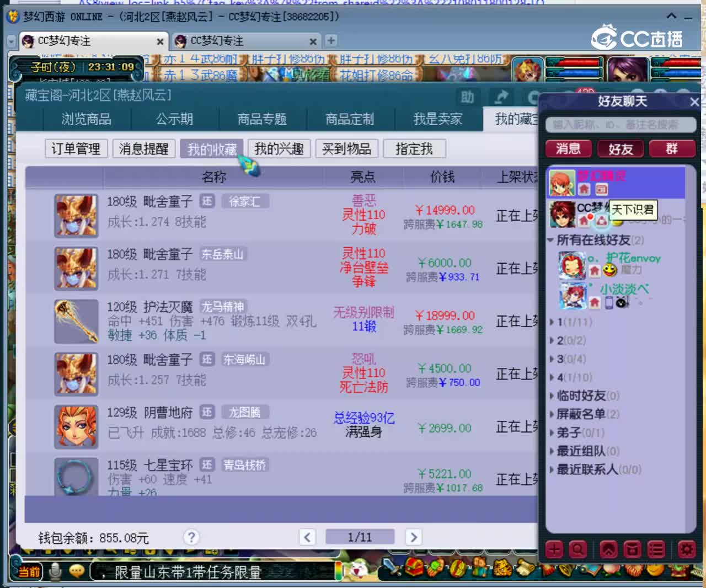Image resolution: width=706 pixels, height=588 pixels.
Task: Click the 115级 七星宝环 ring thumbnail
Action: pyautogui.click(x=76, y=477)
